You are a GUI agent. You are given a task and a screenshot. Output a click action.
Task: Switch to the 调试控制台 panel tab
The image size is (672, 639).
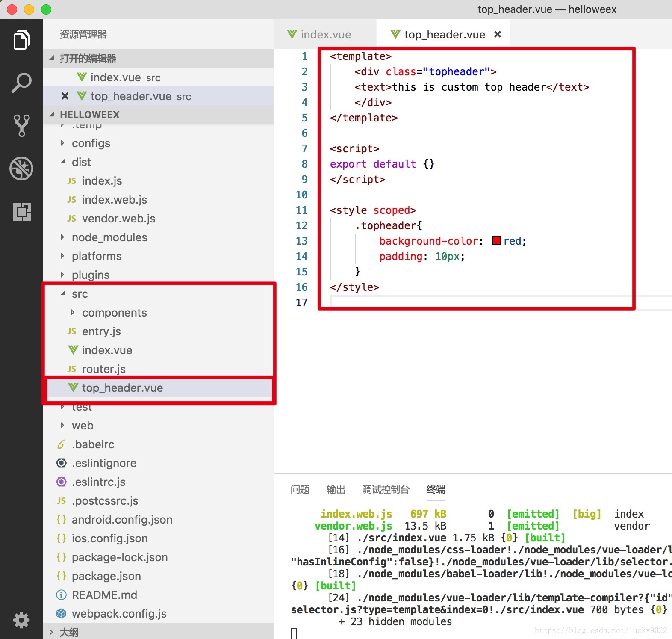coord(386,489)
